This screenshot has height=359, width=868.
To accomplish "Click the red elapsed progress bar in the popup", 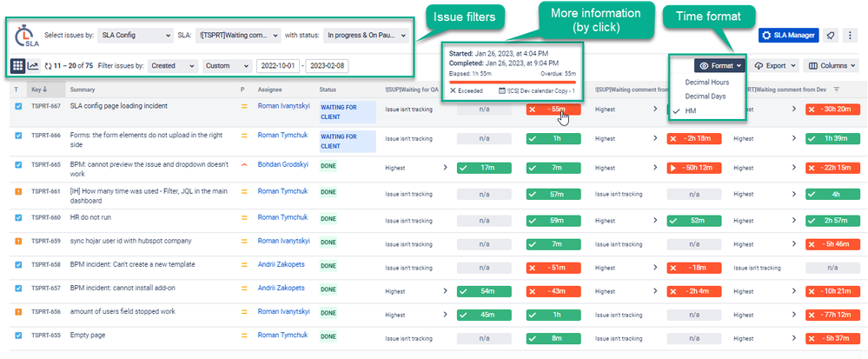I will pyautogui.click(x=512, y=82).
